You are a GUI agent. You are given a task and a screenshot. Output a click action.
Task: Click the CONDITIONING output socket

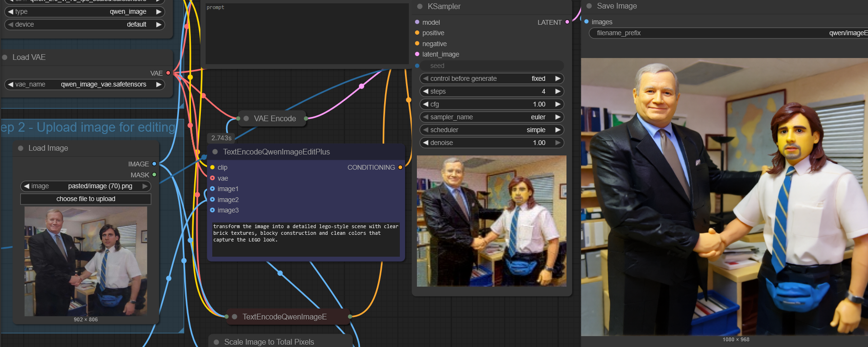pyautogui.click(x=400, y=167)
